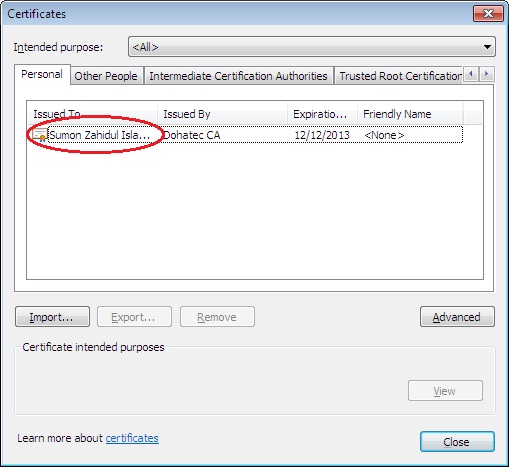Click the certificate icon beside Sumon Zahidul
The width and height of the screenshot is (509, 467).
click(39, 135)
